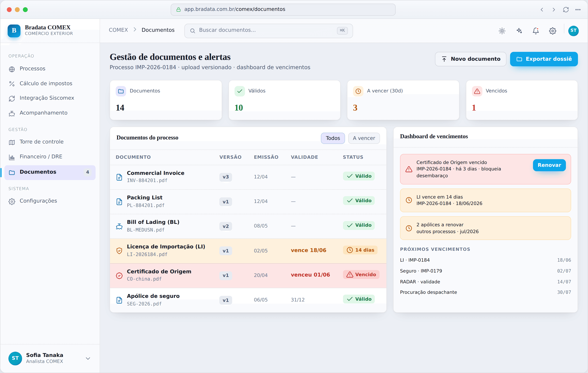Viewport: 588px width, 373px height.
Task: Click file name CO-china.pdf
Action: (x=144, y=279)
